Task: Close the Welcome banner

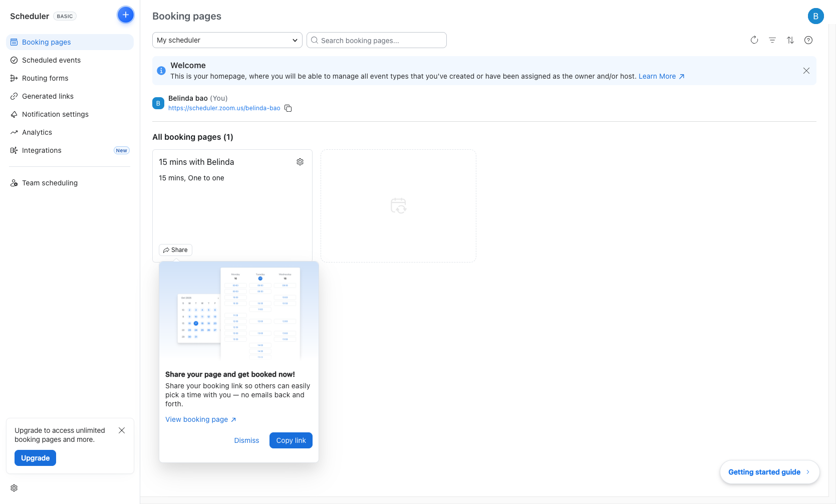Action: click(x=806, y=71)
